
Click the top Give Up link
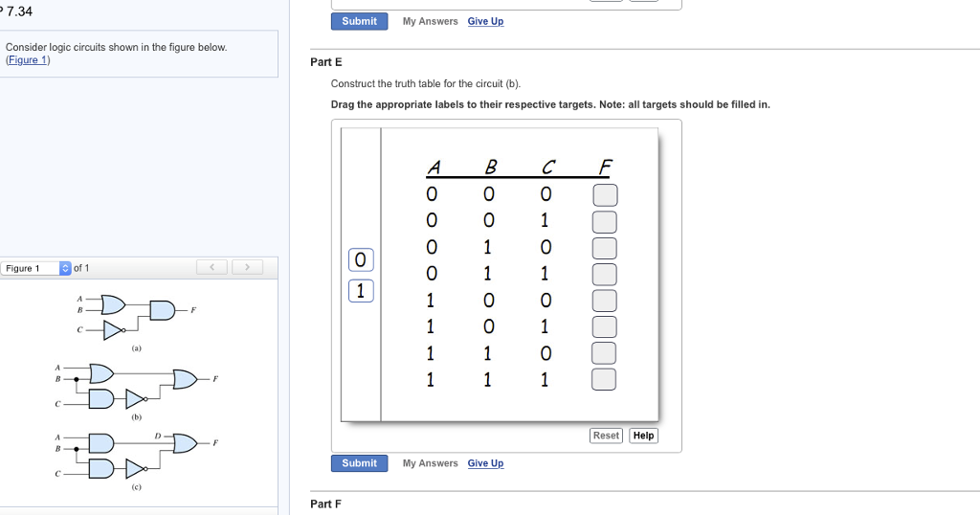pyautogui.click(x=485, y=21)
